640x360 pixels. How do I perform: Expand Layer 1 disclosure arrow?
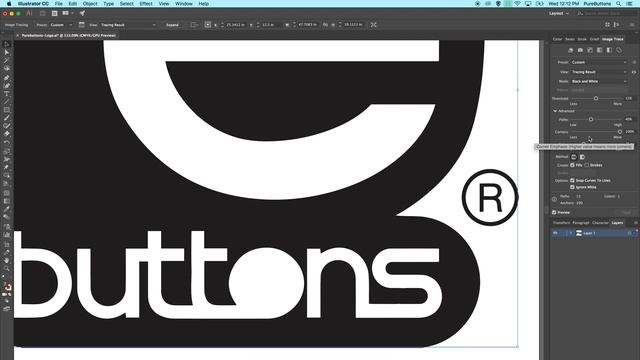click(x=571, y=233)
